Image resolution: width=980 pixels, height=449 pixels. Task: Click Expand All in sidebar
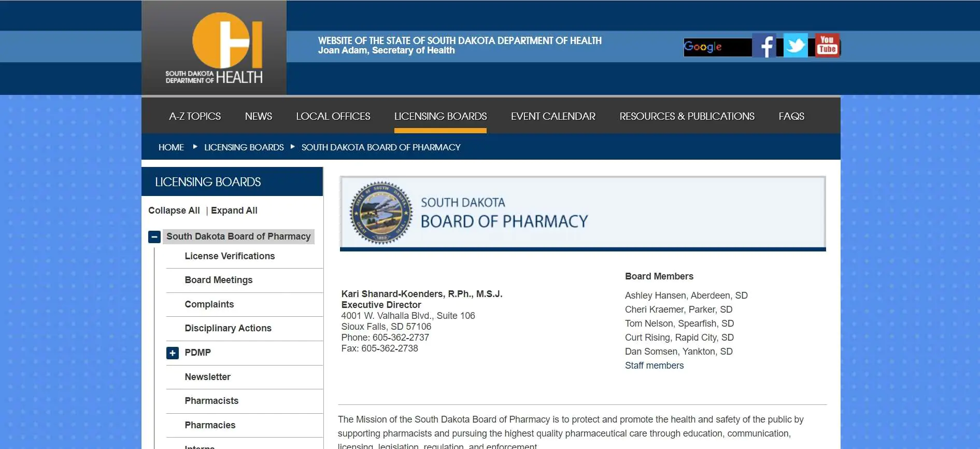(x=234, y=211)
